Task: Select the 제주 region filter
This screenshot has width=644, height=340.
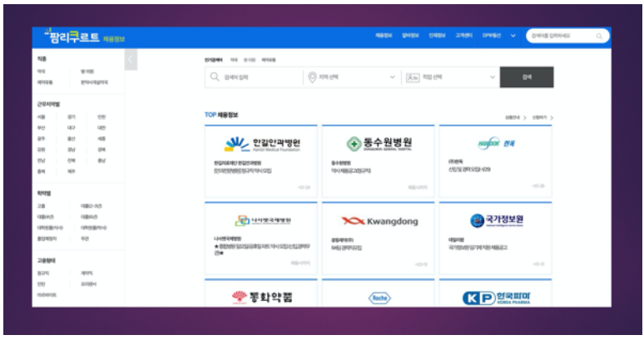Action: 72,171
